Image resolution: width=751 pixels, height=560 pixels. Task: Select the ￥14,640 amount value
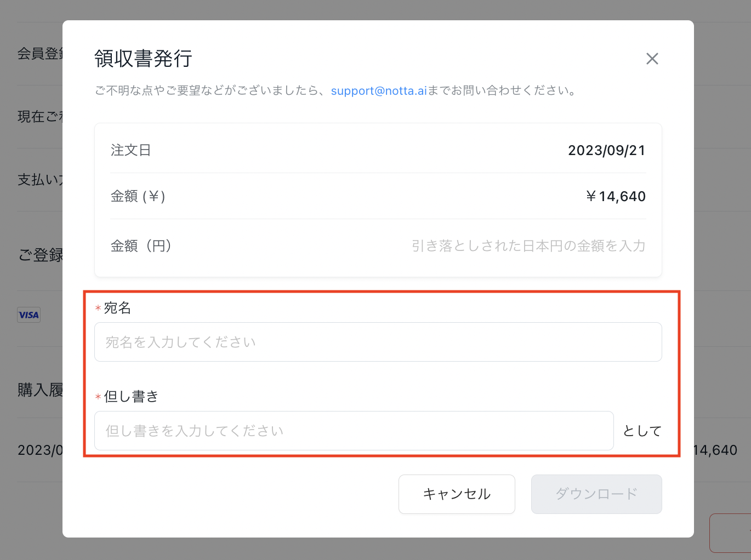point(616,196)
